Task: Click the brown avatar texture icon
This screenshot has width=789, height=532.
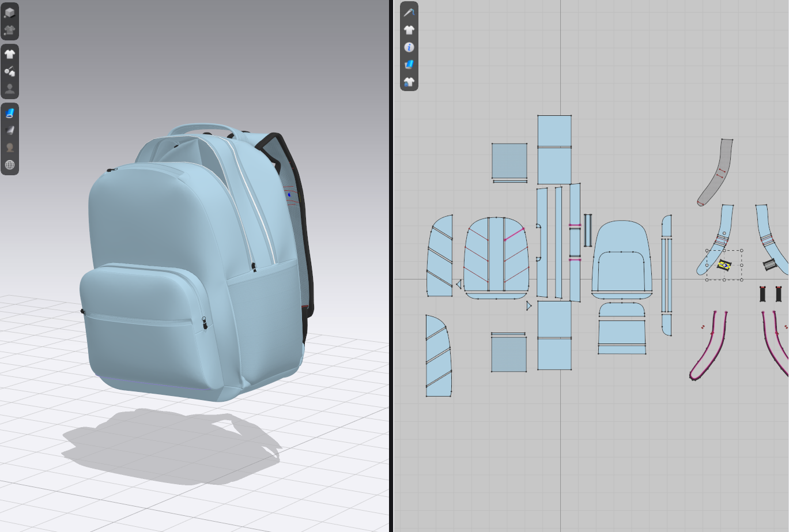Action: [10, 148]
